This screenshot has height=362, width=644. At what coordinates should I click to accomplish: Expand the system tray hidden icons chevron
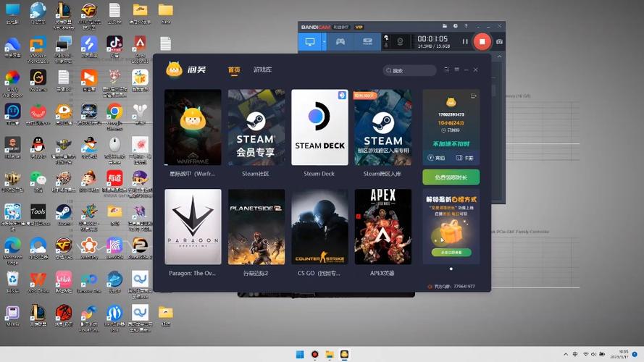[x=566, y=354]
